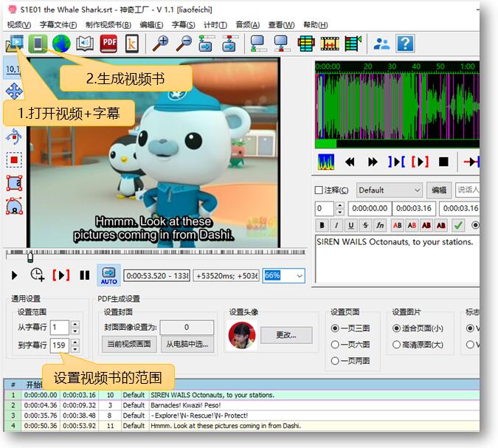Play selection with blue bracket play icon
This screenshot has width=498, height=448.
tap(396, 162)
